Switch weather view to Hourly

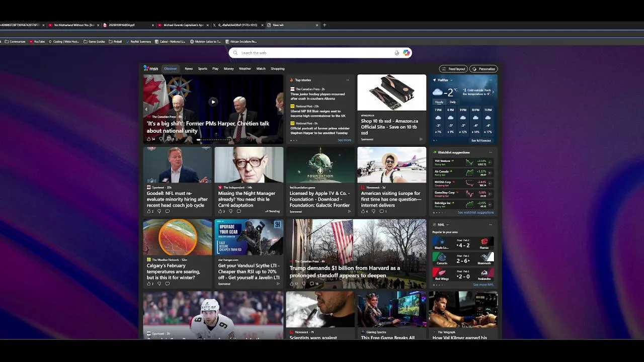(x=439, y=102)
